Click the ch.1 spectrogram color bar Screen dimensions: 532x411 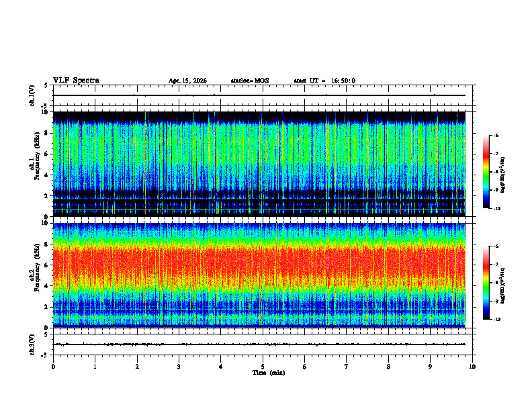(486, 172)
